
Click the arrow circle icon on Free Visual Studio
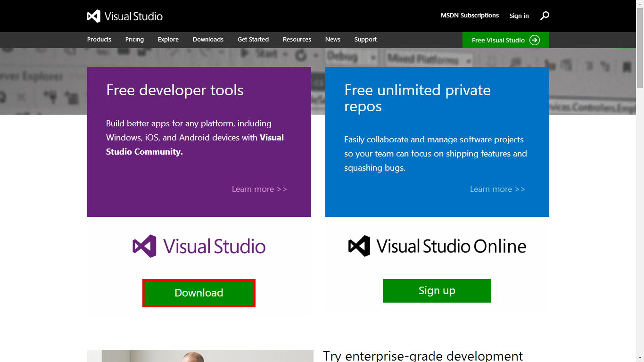pos(535,40)
